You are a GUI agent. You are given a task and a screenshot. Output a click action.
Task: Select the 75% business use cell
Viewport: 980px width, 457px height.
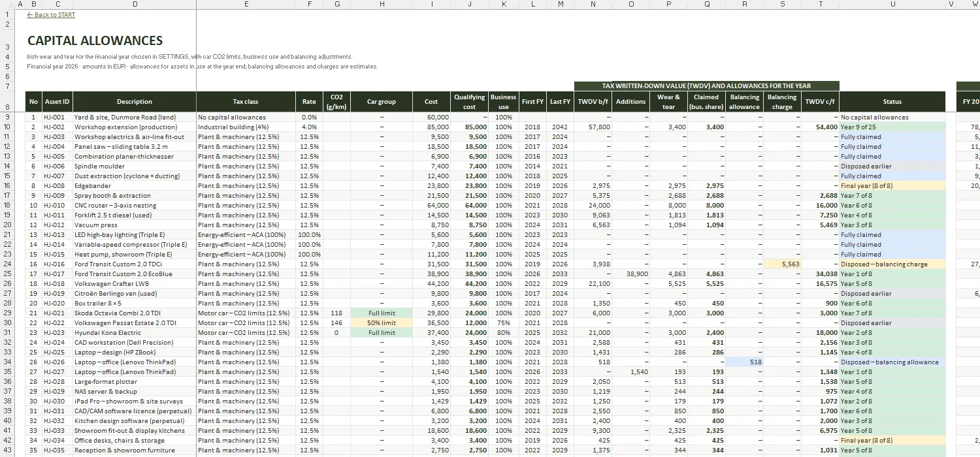(504, 323)
